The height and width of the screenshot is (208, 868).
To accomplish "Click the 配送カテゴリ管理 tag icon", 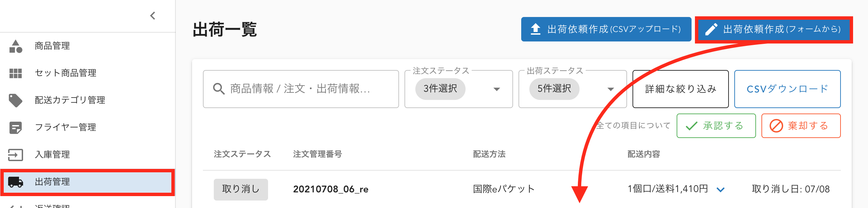I will 16,100.
